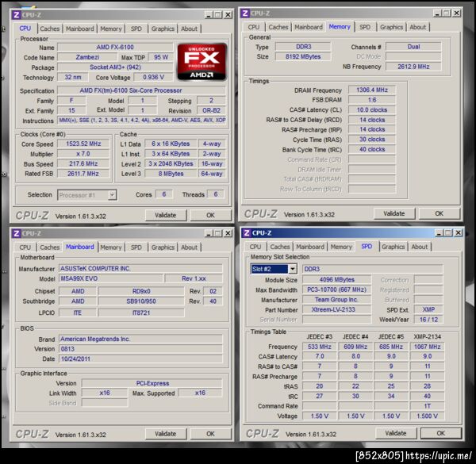Open Memory tab in Mainboard window
Image resolution: width=476 pixels, height=464 pixels.
[x=111, y=247]
